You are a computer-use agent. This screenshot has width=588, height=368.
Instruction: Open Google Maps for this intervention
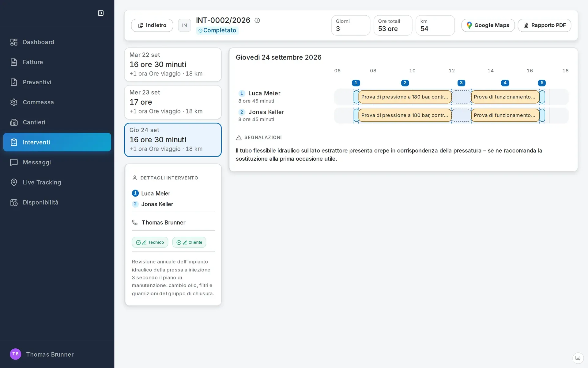(488, 25)
